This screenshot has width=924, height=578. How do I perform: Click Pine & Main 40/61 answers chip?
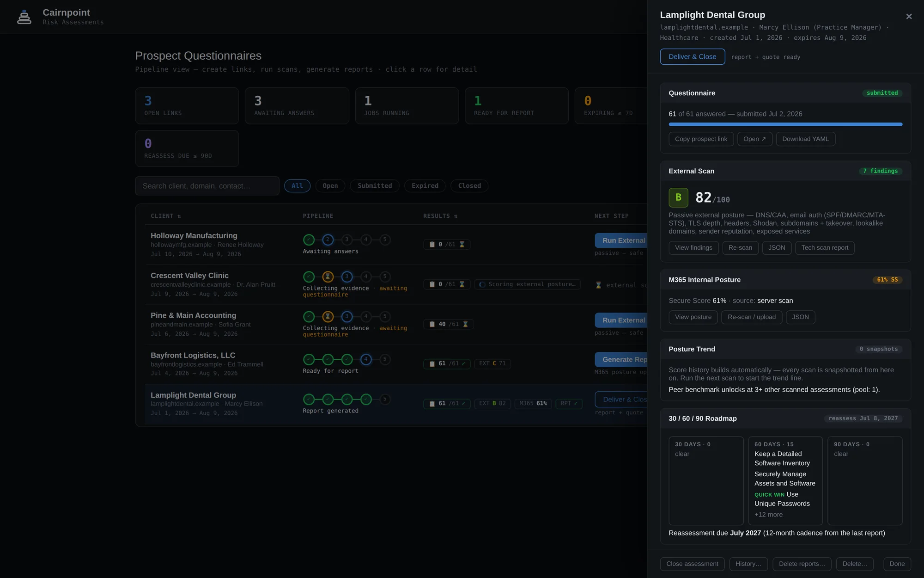click(x=448, y=324)
